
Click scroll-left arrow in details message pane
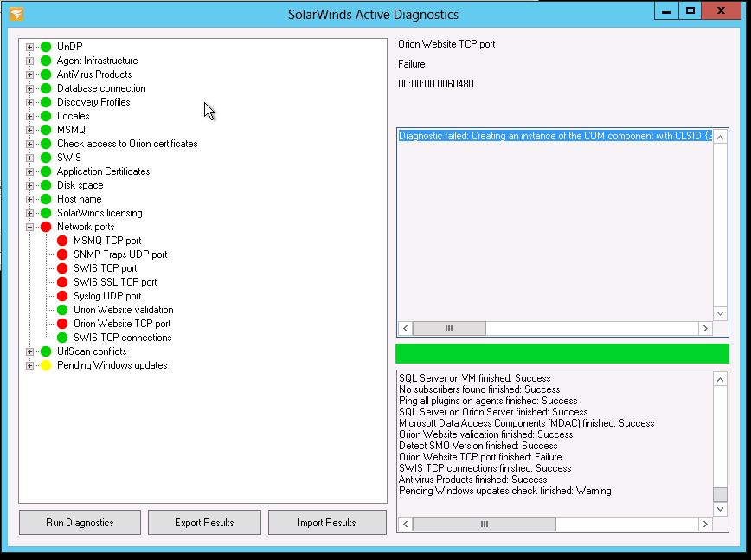pos(406,329)
